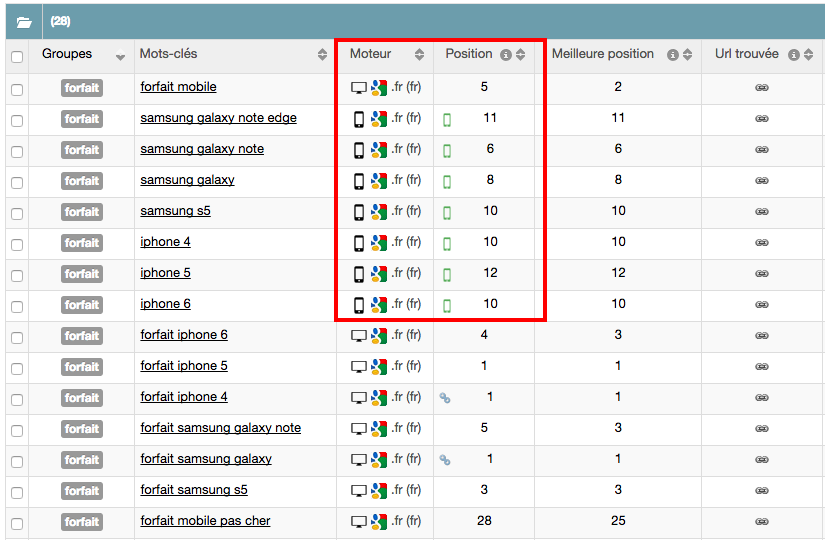Open keyword link iphone 6
Viewport: 825px width, 540px height.
165,304
